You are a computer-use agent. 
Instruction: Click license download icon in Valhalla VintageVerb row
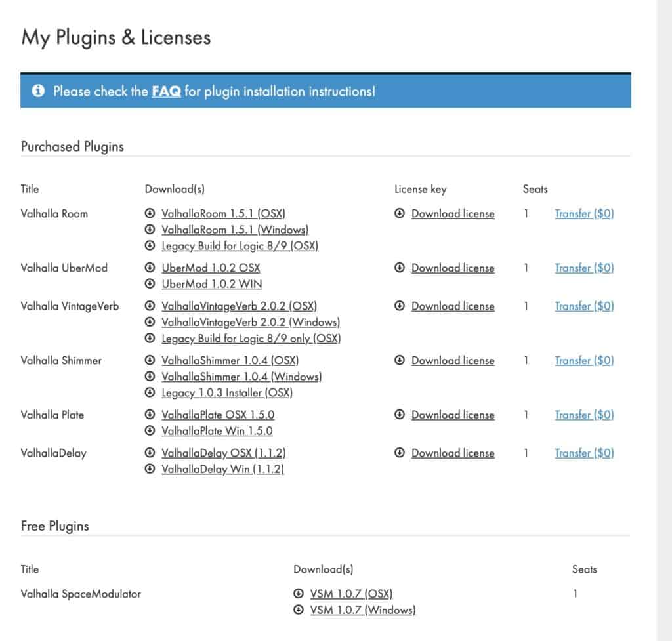click(400, 306)
